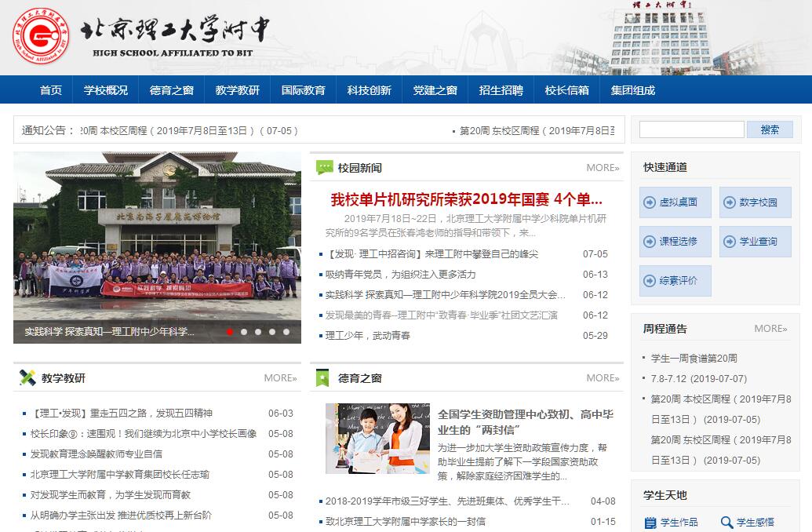Open the headline about 单片机研究所 2019 国赛
812x532 pixels.
click(x=466, y=198)
